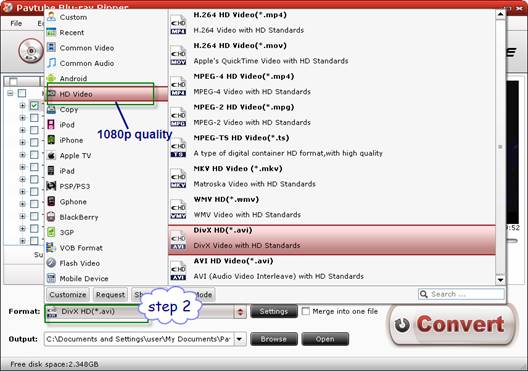The width and height of the screenshot is (528, 371).
Task: Select the Custom category icon
Action: (x=51, y=16)
